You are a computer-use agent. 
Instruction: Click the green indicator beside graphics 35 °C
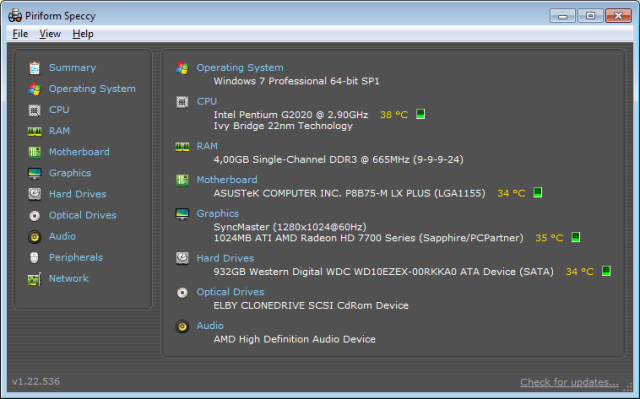pyautogui.click(x=576, y=237)
